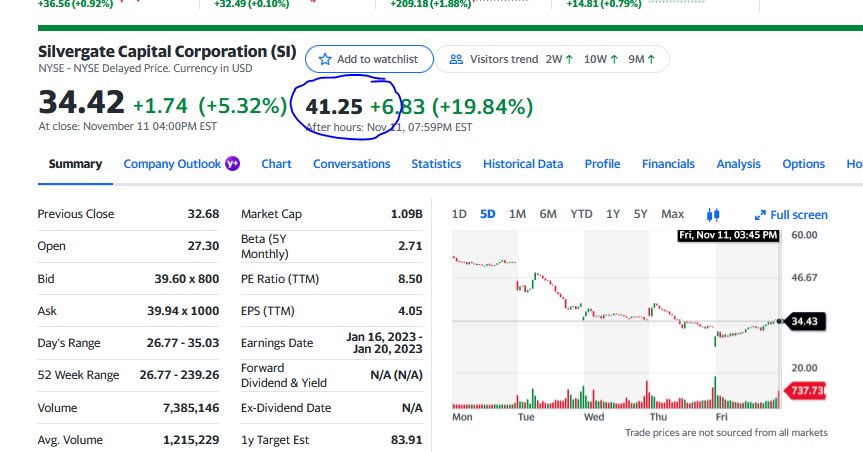Click the 1y Target Est value 83.91
This screenshot has height=452, width=863.
[407, 440]
